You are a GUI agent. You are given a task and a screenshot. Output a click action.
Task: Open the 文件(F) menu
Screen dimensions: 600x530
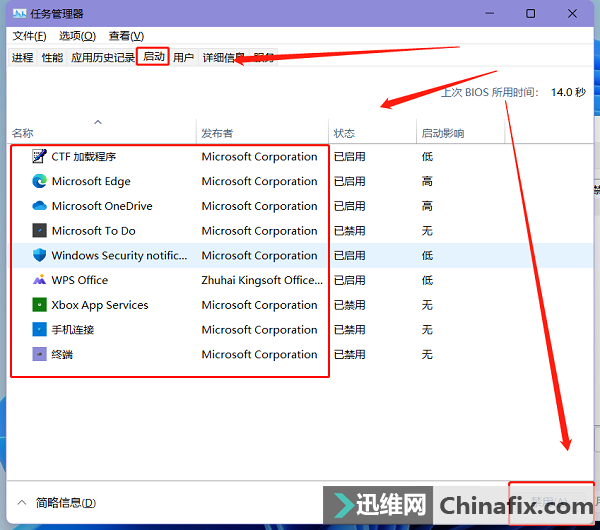pyautogui.click(x=29, y=36)
